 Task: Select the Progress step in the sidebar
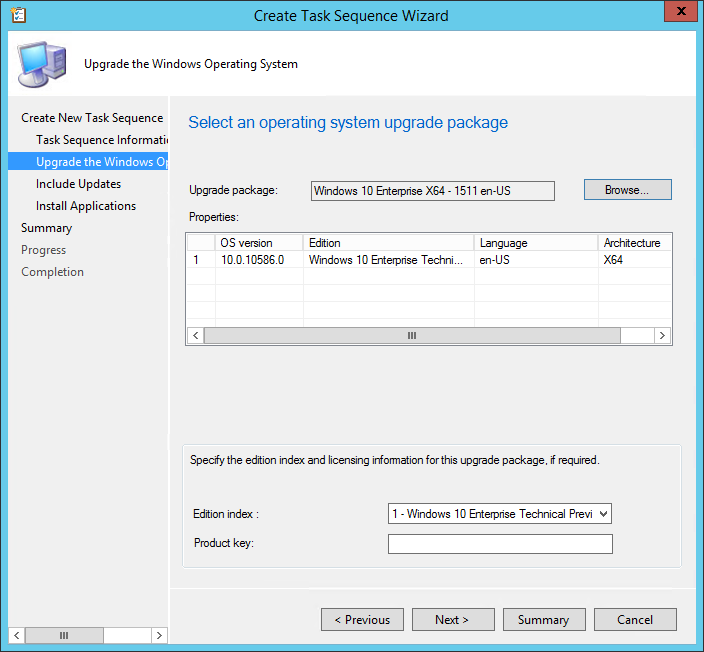pos(44,250)
